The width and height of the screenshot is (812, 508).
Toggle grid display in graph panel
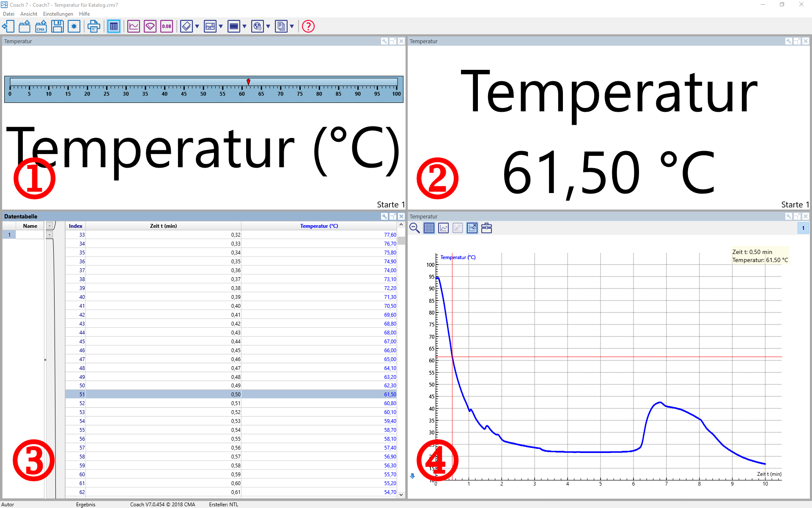(x=429, y=228)
